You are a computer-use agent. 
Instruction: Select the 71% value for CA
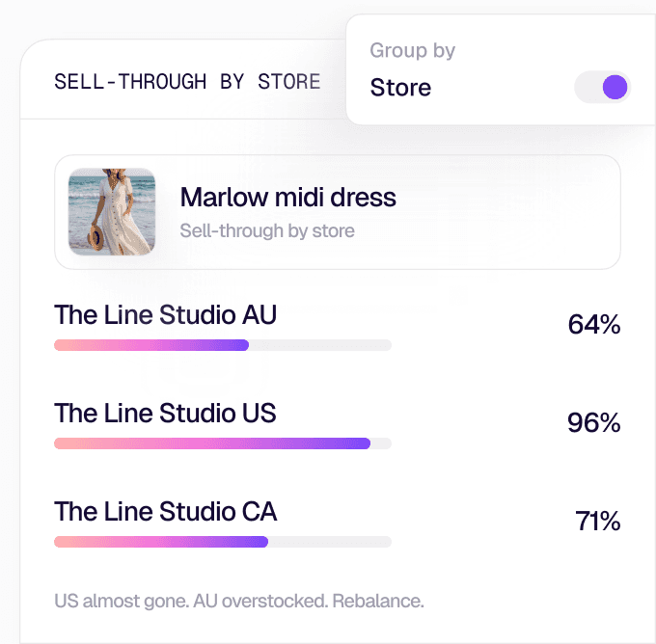click(x=597, y=521)
